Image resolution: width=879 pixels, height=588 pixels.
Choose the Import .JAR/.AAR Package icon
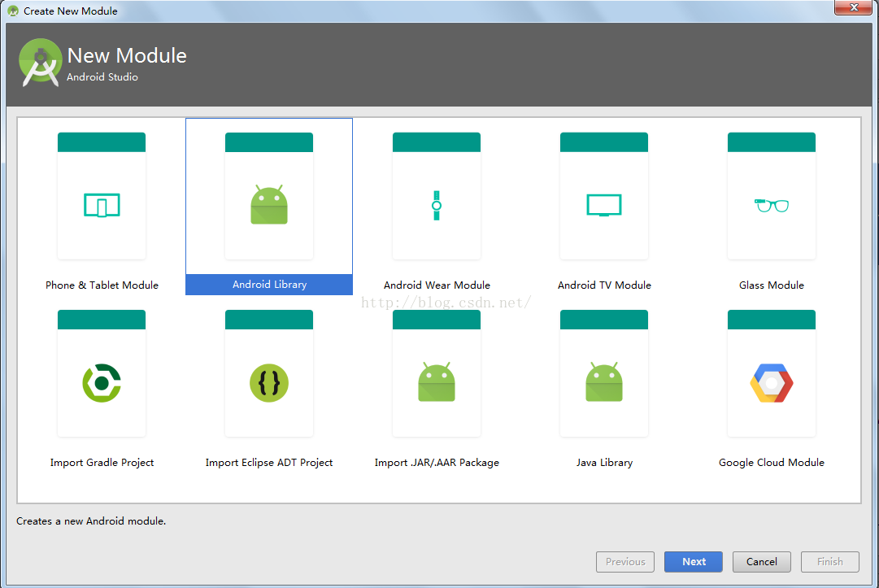click(x=437, y=382)
